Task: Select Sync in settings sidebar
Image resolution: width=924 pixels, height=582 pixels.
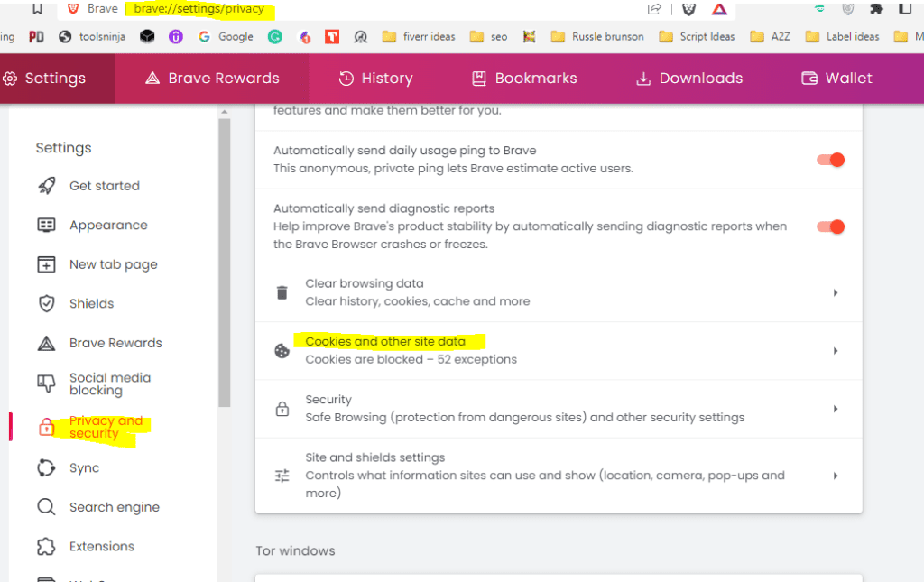Action: (69, 468)
